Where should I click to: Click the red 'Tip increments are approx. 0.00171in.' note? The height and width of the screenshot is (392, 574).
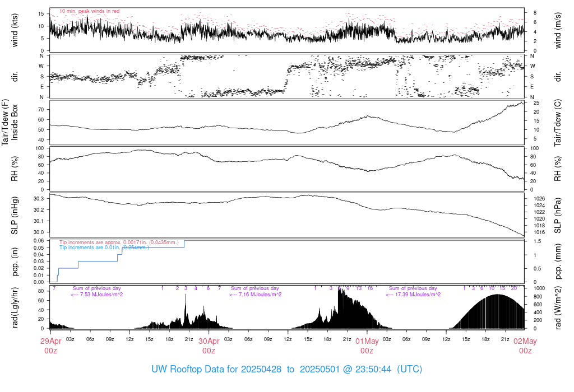[x=119, y=242]
